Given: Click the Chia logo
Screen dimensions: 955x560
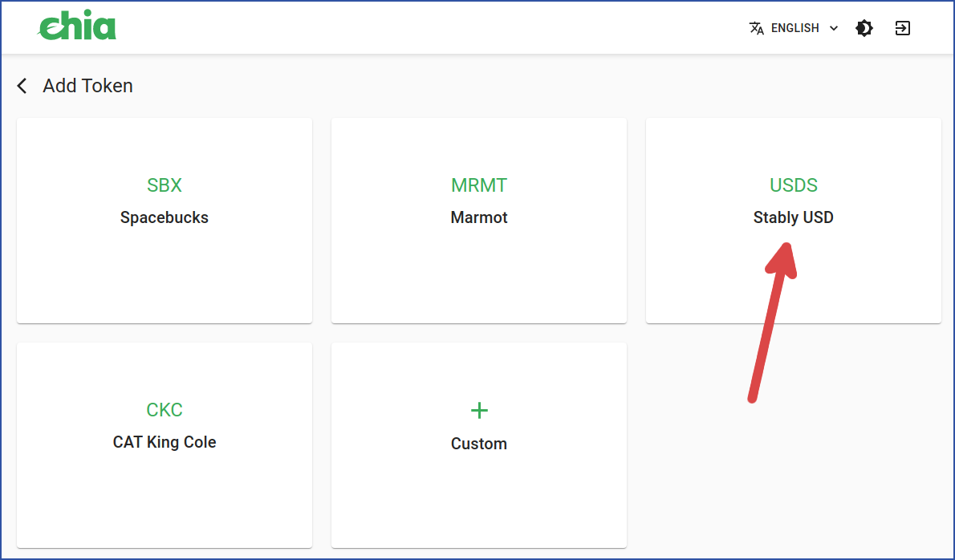Looking at the screenshot, I should coord(77,26).
